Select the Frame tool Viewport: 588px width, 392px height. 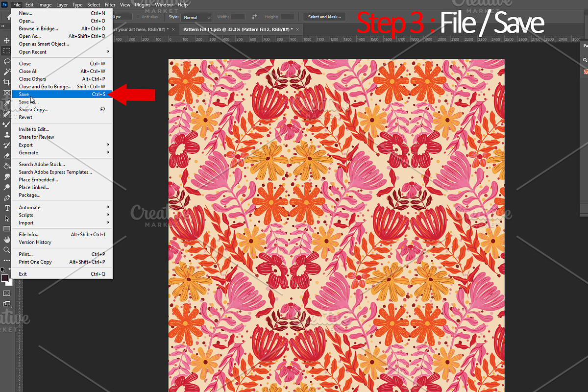(7, 93)
